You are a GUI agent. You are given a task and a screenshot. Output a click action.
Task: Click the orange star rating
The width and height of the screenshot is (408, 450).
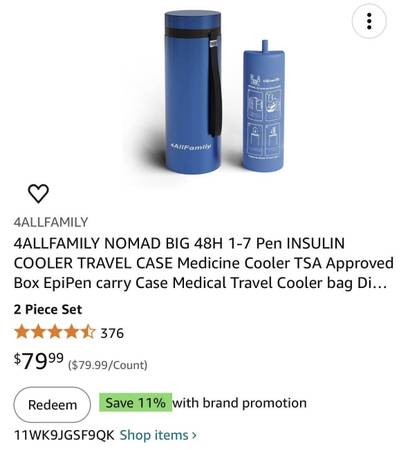pyautogui.click(x=55, y=332)
